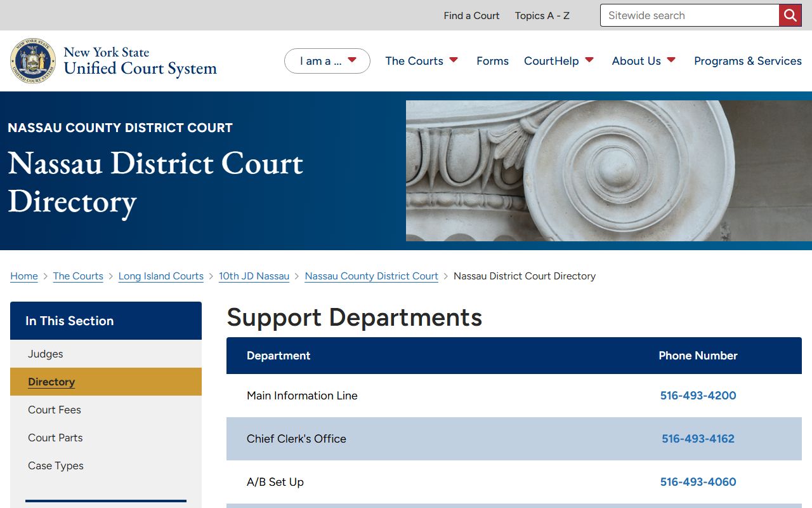Click the New York State seal logo

[x=33, y=61]
